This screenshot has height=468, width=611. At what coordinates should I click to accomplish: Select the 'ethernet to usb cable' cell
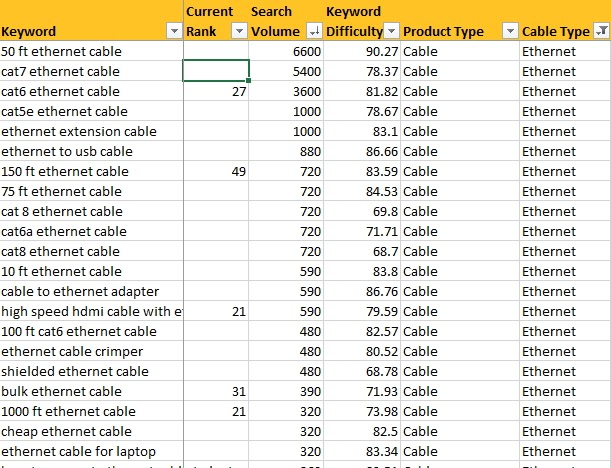click(x=92, y=151)
